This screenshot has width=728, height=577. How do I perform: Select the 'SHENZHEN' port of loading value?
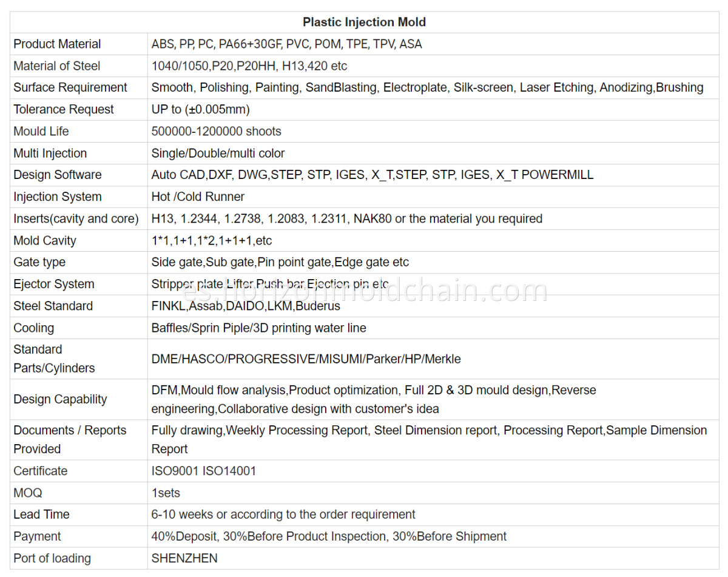coord(184,559)
